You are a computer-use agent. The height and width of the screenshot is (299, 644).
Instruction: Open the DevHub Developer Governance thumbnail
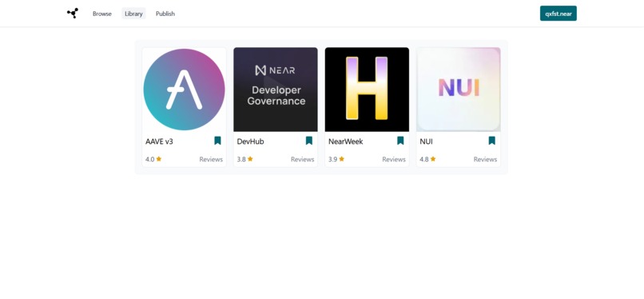[276, 90]
